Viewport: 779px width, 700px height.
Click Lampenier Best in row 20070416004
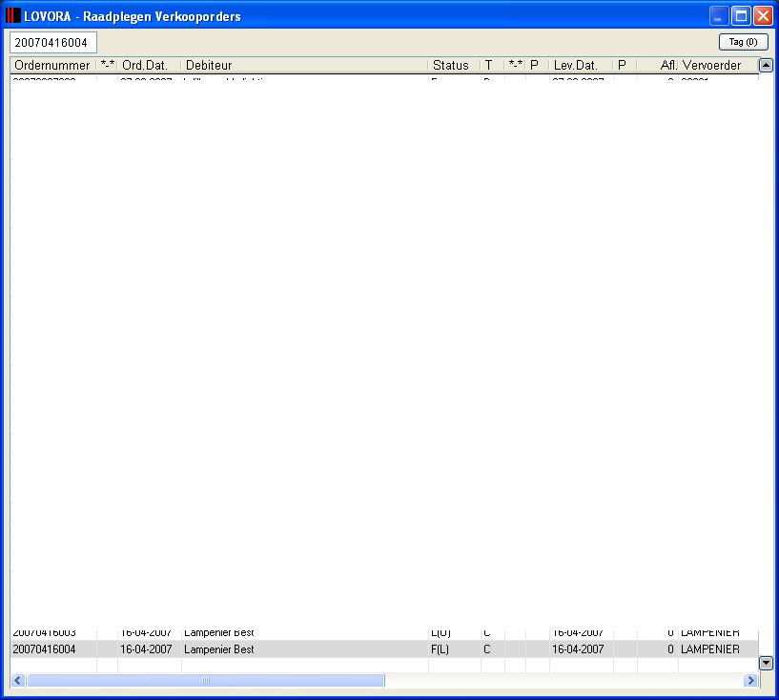coord(218,649)
